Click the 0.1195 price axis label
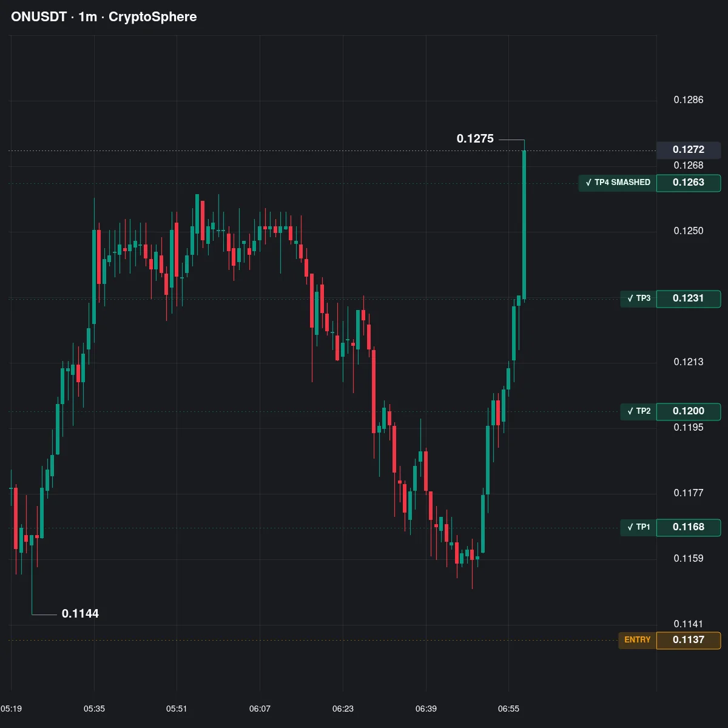 [689, 428]
